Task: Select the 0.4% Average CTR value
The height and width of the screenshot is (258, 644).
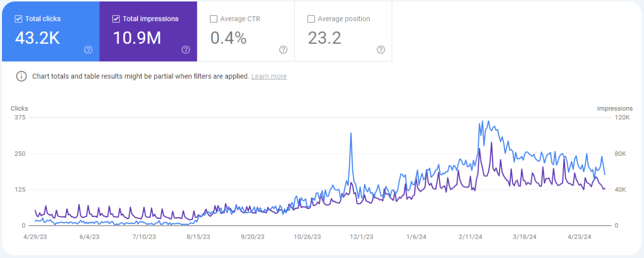Action: point(228,38)
